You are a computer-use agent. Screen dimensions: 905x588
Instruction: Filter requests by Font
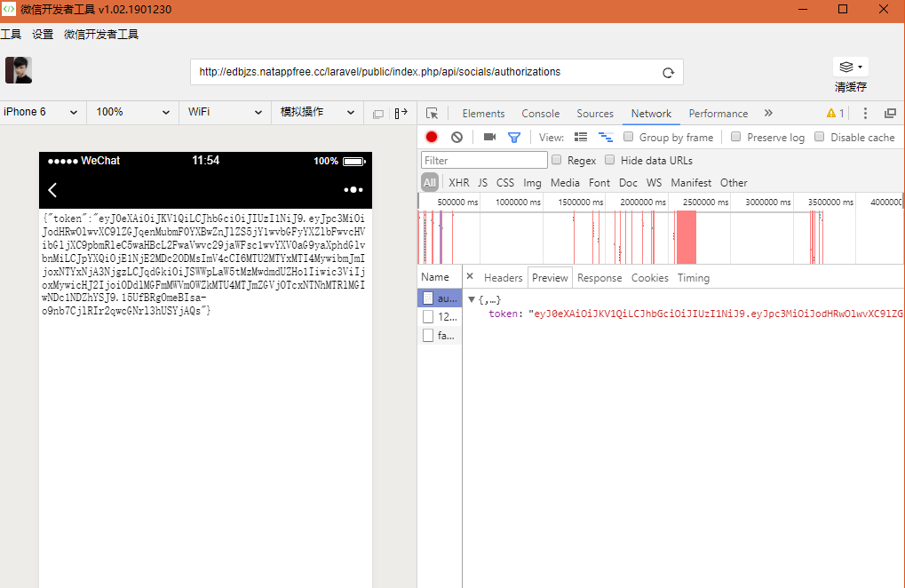coord(599,182)
